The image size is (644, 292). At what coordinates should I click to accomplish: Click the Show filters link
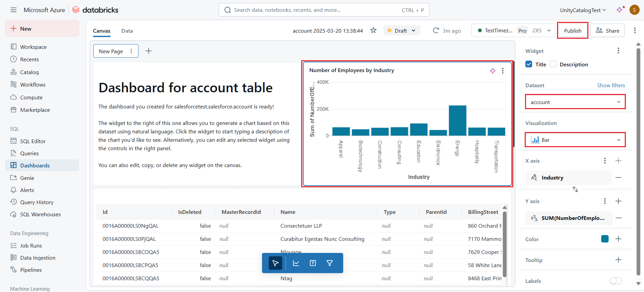click(x=611, y=85)
